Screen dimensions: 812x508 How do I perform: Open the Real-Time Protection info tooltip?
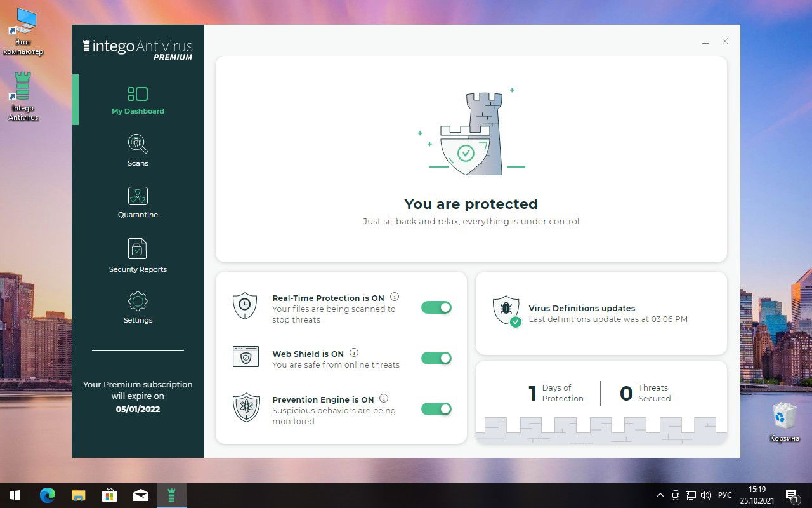395,297
